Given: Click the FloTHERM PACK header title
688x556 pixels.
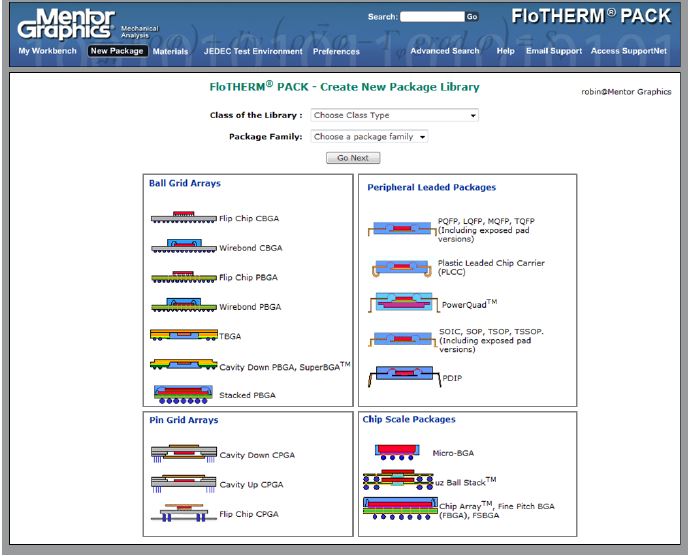Looking at the screenshot, I should 591,17.
